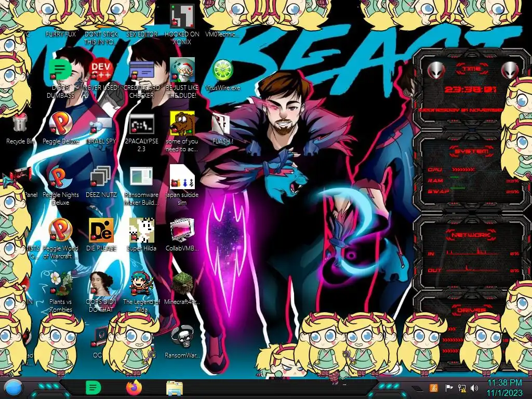Screen dimensions: 532x399
Task: Select the ISRAEL SPY desktop shortcut
Action: tap(101, 126)
